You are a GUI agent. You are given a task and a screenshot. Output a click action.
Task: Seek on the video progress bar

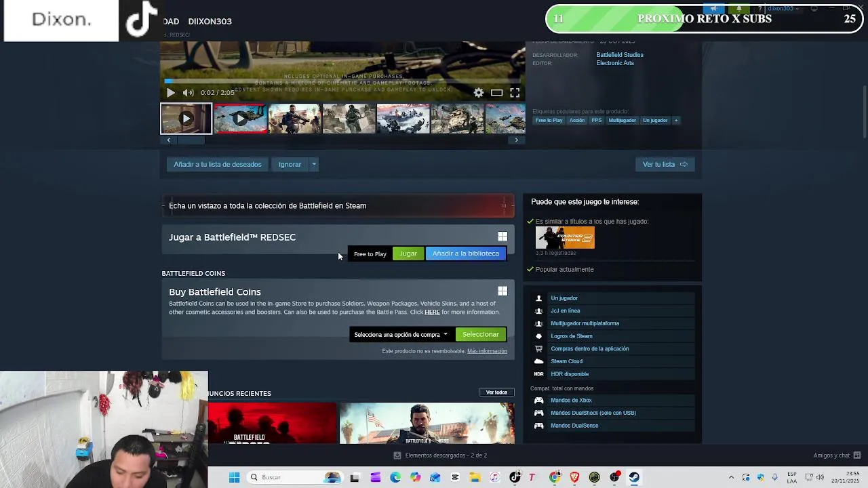(x=342, y=81)
